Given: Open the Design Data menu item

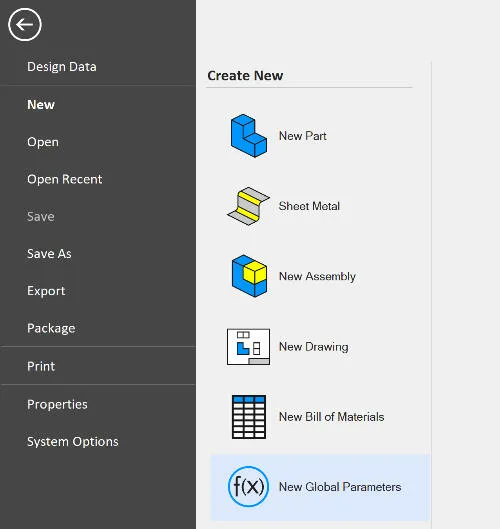Looking at the screenshot, I should 62,67.
